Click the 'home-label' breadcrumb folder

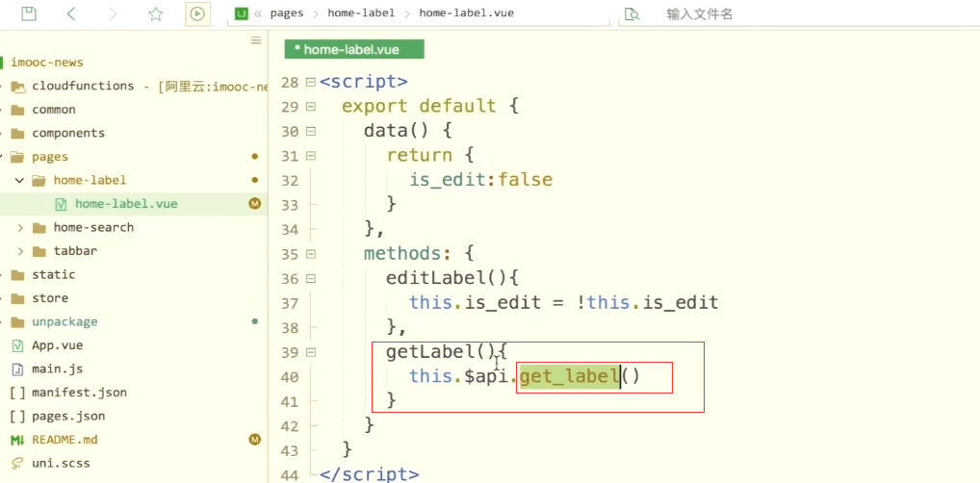pos(361,13)
